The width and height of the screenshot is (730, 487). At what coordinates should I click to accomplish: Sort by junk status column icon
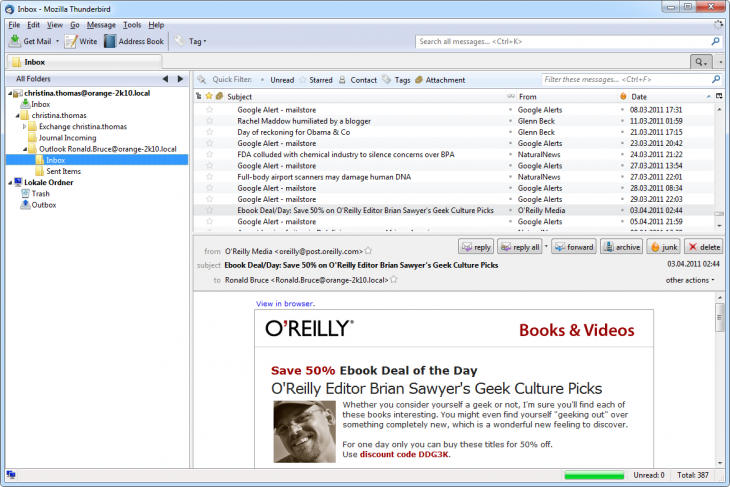click(x=623, y=96)
